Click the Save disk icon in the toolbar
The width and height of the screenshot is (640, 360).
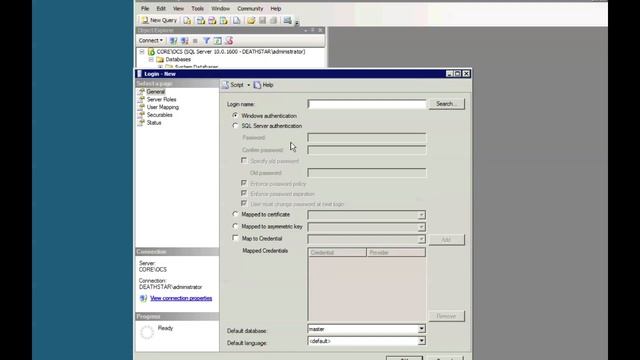pyautogui.click(x=262, y=20)
